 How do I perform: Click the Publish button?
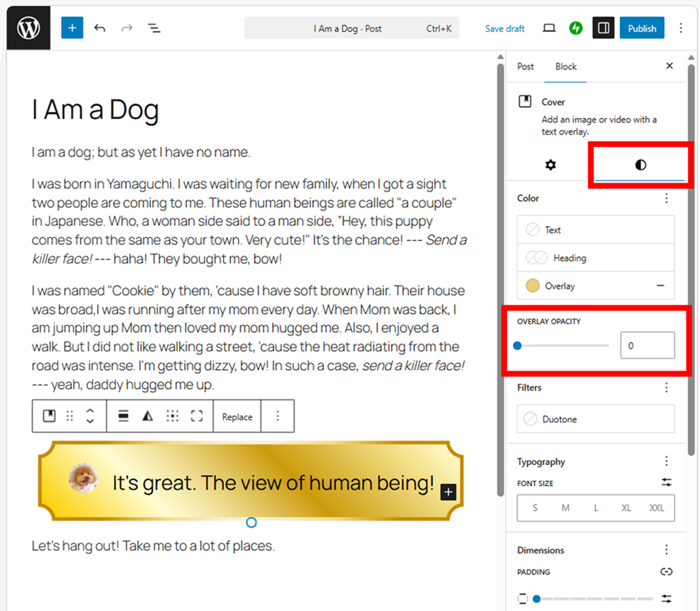click(x=642, y=28)
